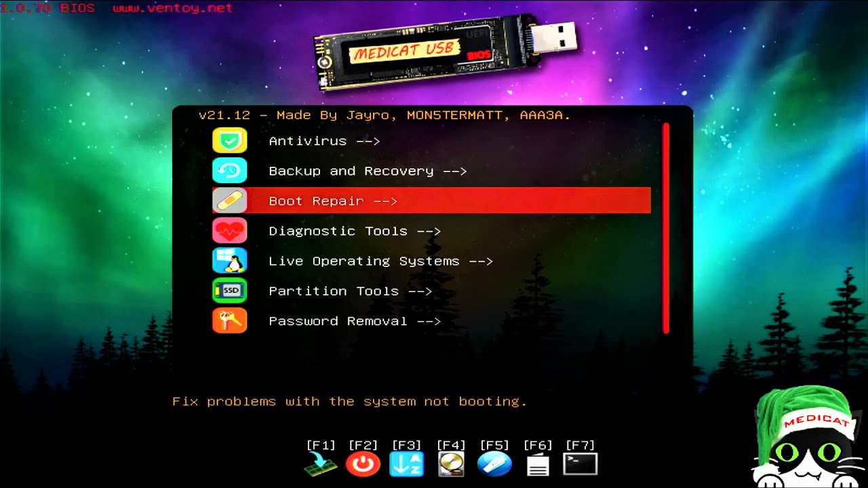Click the 'Fix problems with the system' description
Viewport: 868px width, 488px height.
[349, 401]
